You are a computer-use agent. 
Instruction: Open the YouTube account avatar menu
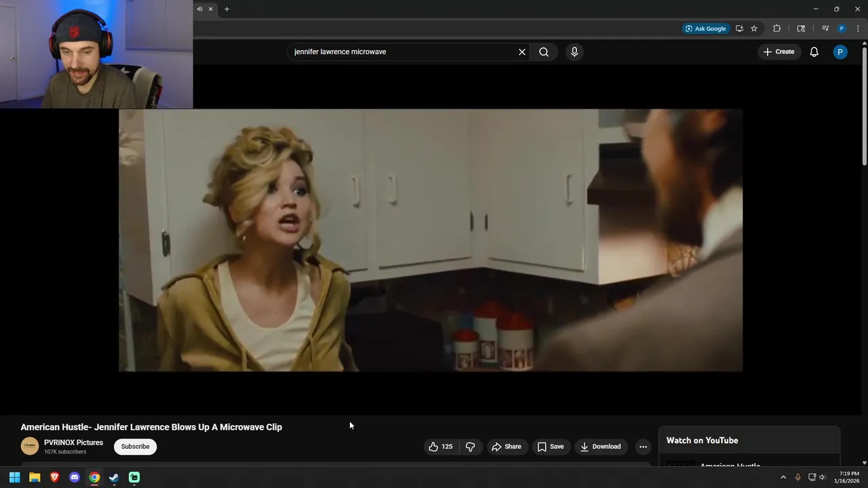(840, 52)
